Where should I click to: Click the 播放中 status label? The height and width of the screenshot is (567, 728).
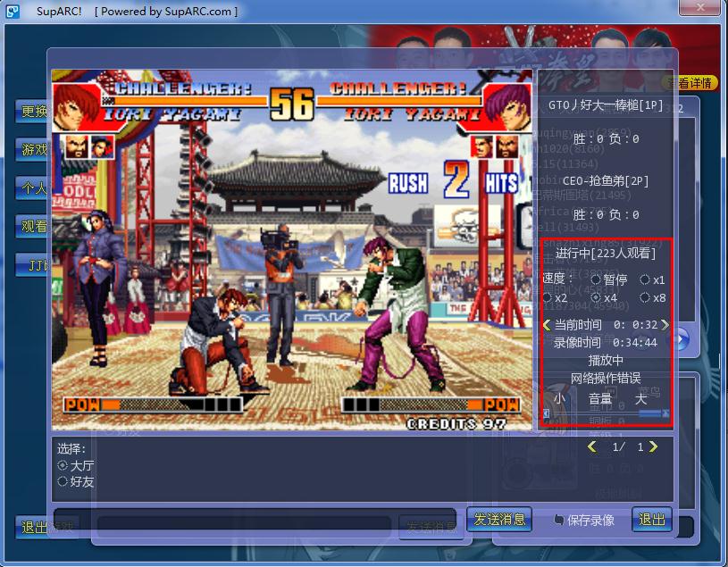[x=606, y=361]
